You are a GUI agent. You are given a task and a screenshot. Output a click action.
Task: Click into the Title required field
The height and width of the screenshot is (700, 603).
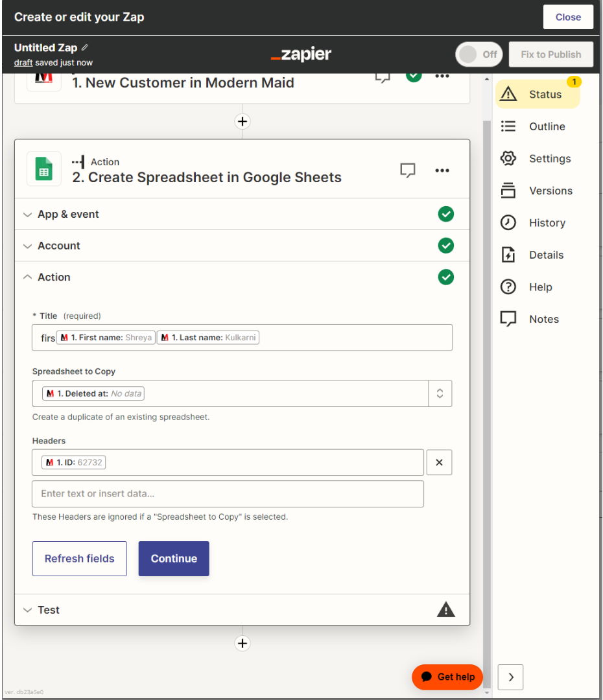coord(242,338)
